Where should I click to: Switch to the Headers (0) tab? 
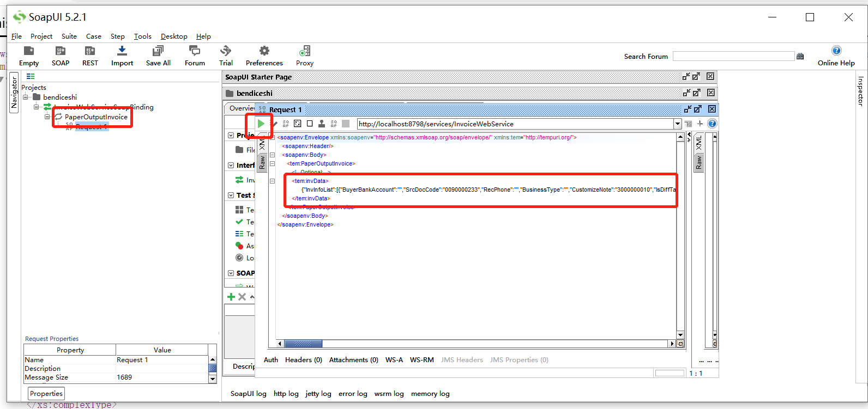[304, 359]
